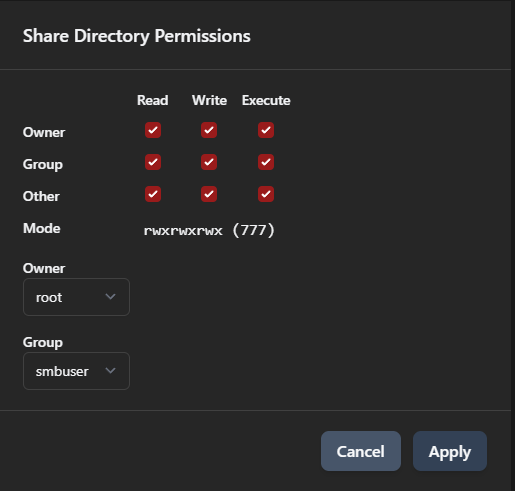Screen dimensions: 515x491
Task: Uncheck the Other Read permission
Action: pyautogui.click(x=153, y=194)
